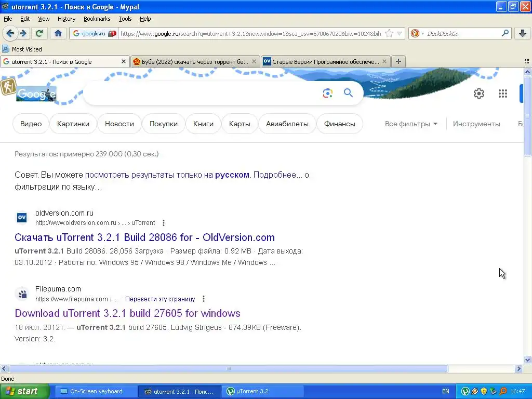Open Скачать uTorrent 3.2.1 Build 28086 result
This screenshot has height=399, width=532.
coord(144,237)
